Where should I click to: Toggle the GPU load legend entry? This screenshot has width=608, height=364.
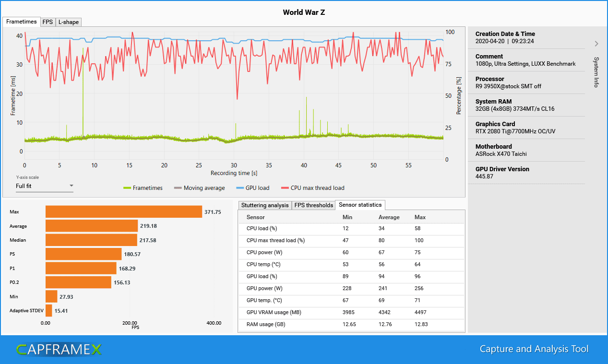pos(253,188)
